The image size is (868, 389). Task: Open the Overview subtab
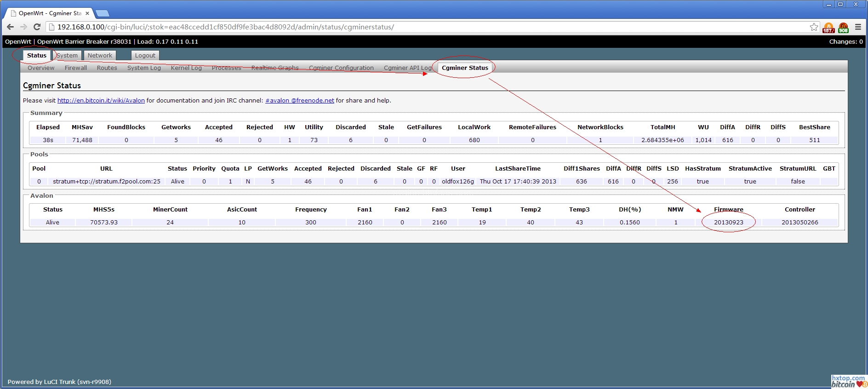click(x=41, y=68)
